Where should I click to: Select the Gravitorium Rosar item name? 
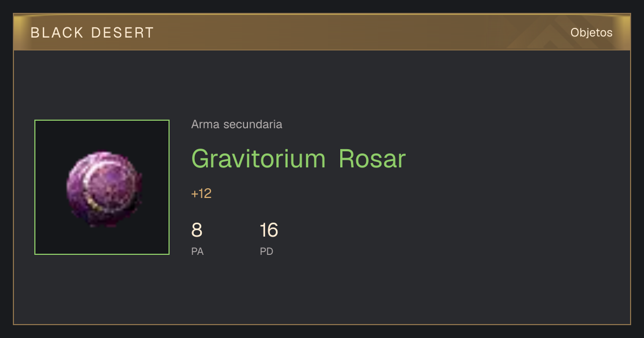[x=298, y=159]
